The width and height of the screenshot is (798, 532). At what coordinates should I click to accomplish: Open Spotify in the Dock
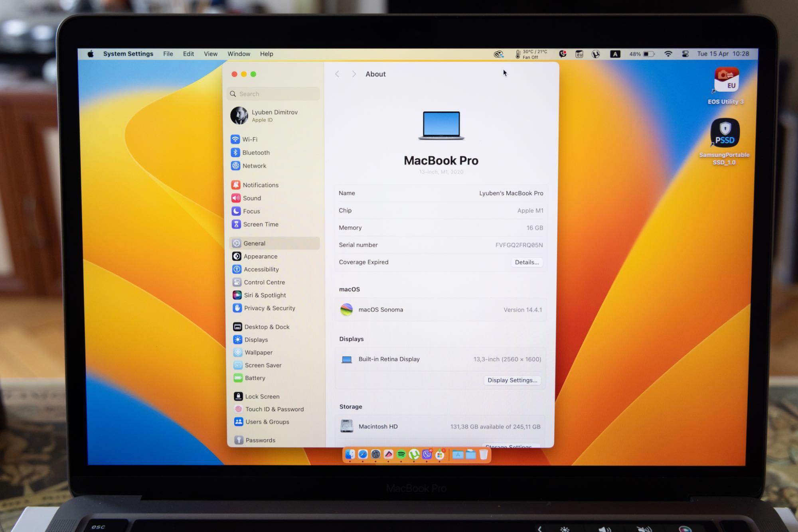click(x=401, y=454)
